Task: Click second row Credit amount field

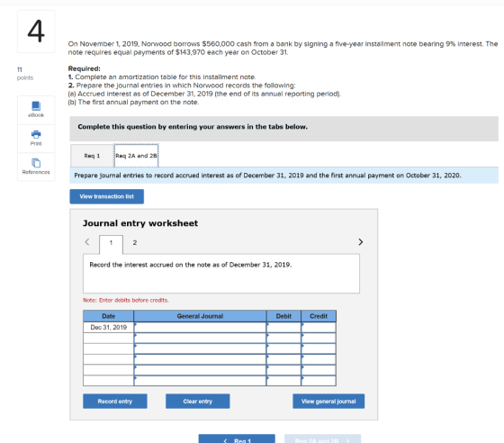Action: coord(319,338)
